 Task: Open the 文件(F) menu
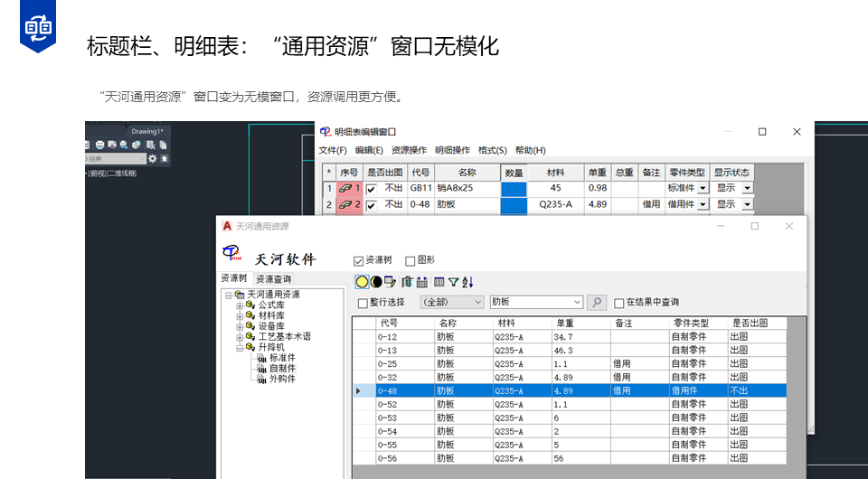coord(333,151)
